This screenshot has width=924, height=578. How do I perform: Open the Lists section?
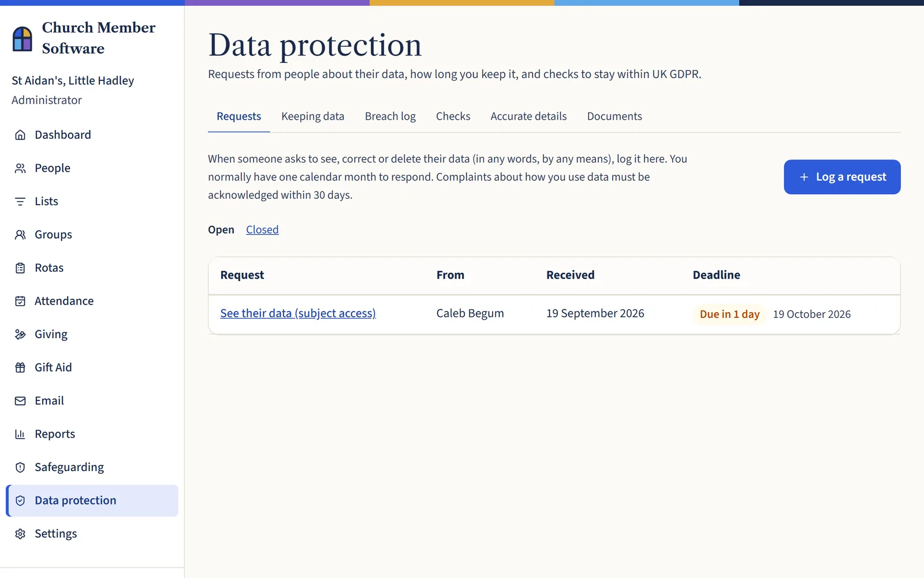(x=92, y=201)
